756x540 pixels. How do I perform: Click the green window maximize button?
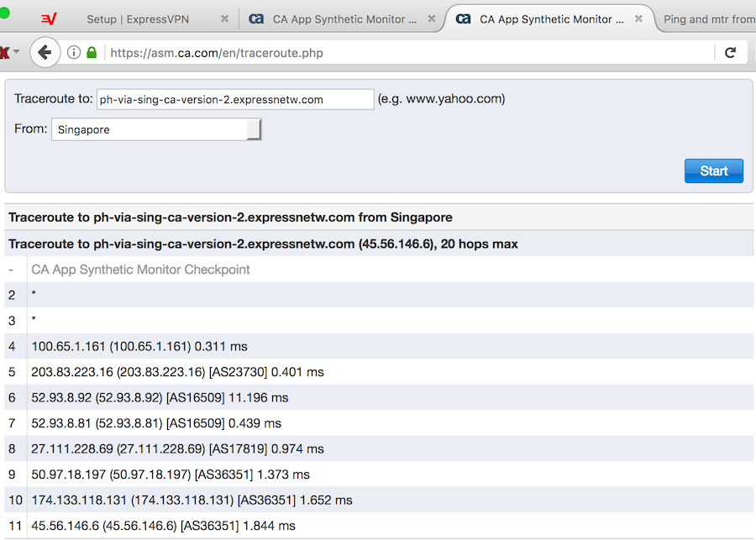(x=4, y=13)
